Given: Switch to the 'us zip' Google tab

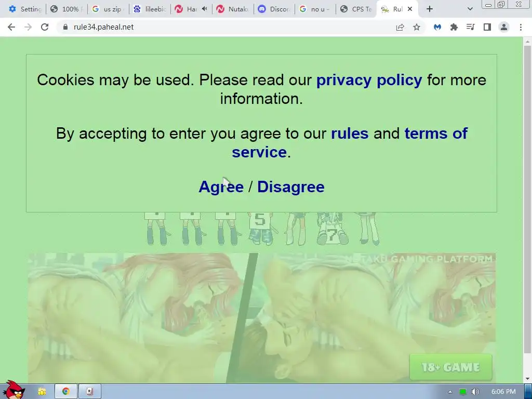Looking at the screenshot, I should tap(108, 9).
